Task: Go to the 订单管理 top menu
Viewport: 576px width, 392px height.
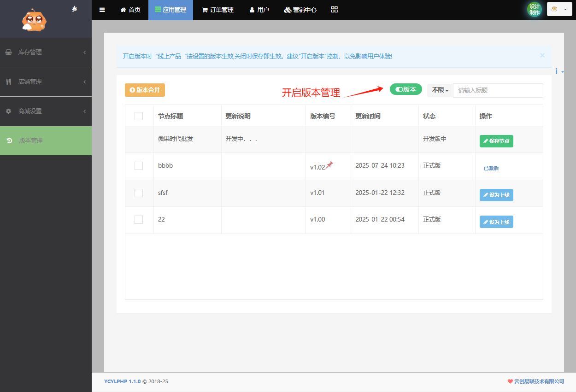Action: click(218, 10)
